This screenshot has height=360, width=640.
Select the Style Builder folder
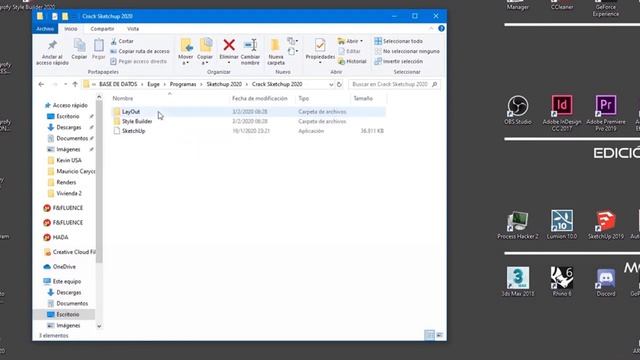point(137,121)
